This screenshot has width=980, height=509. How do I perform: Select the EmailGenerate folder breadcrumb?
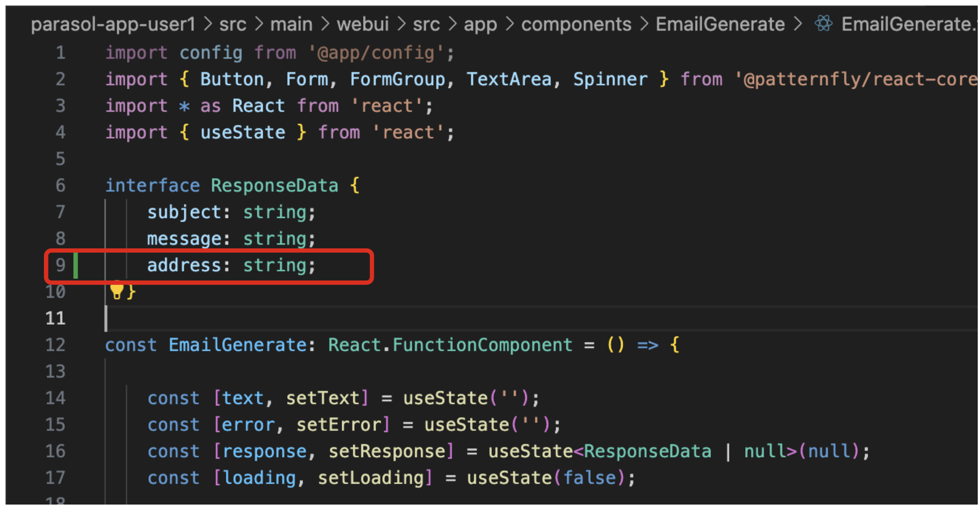pyautogui.click(x=720, y=24)
